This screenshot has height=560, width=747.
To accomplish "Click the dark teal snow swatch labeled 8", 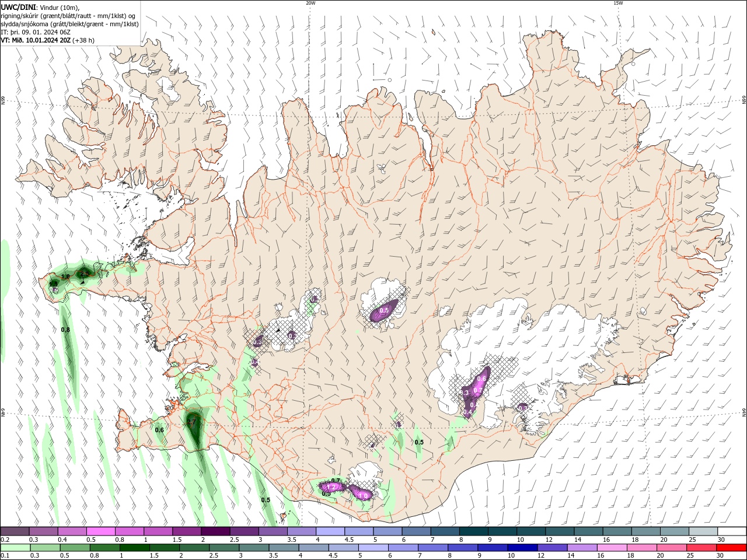I will (x=474, y=531).
